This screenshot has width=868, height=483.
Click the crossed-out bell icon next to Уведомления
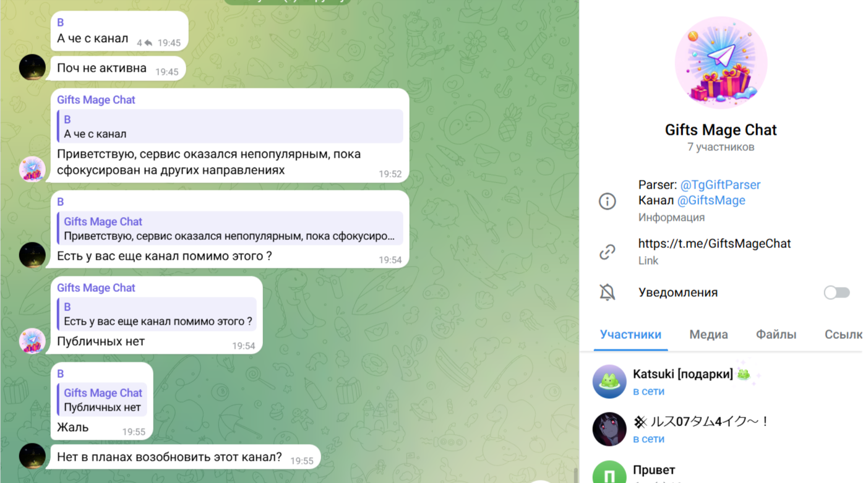click(x=607, y=293)
